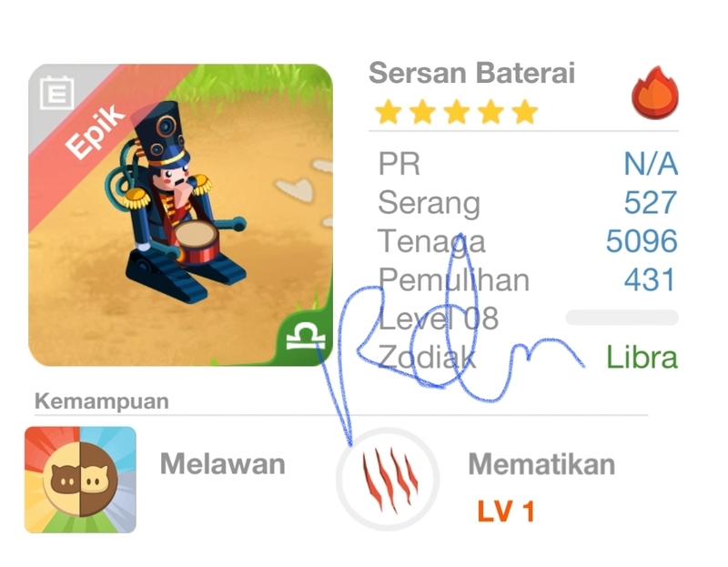Click the green Libra zodiac value
The width and height of the screenshot is (728, 567).
[x=642, y=358]
